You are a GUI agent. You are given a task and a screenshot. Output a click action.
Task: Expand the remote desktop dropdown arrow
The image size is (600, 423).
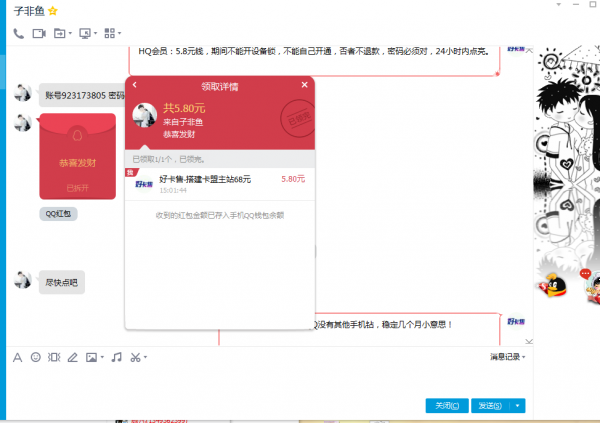point(95,34)
